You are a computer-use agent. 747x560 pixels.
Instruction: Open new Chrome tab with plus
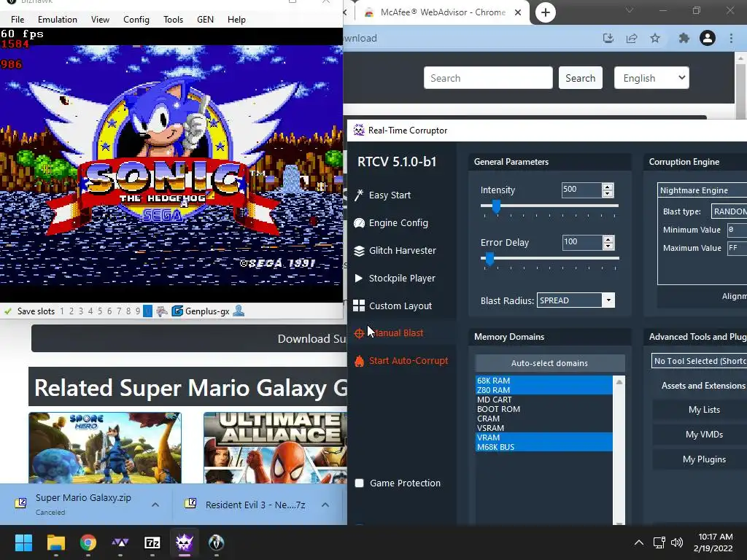pos(546,12)
